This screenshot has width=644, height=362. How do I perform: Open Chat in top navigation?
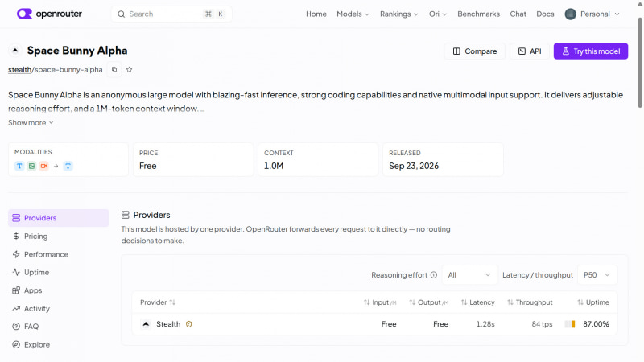coord(518,14)
